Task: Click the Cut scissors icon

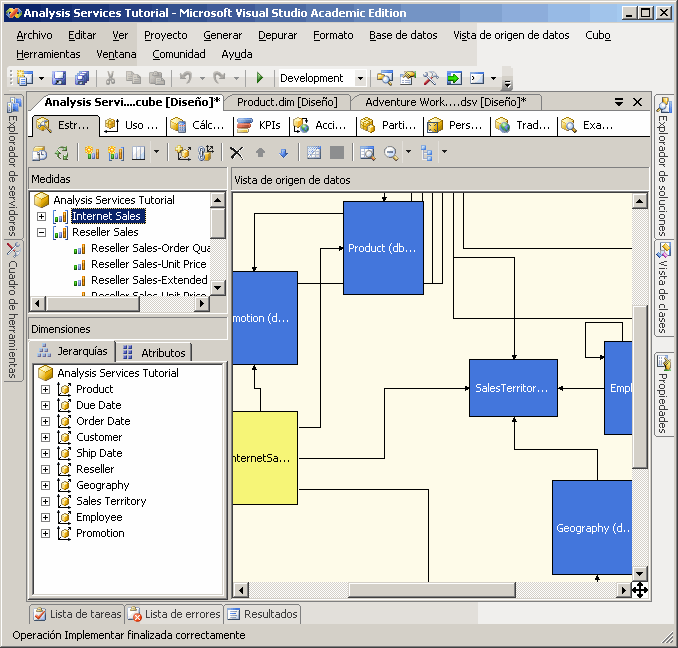Action: 110,78
